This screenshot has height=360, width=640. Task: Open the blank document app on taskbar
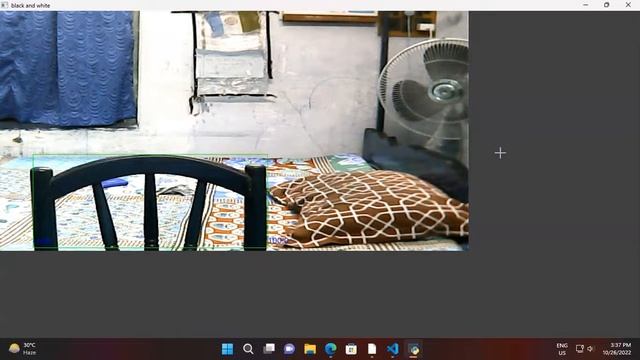point(372,349)
